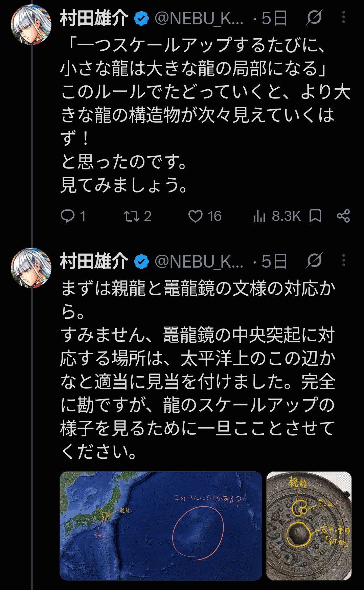Share the first tweet
The width and height of the screenshot is (364, 590).
(343, 216)
